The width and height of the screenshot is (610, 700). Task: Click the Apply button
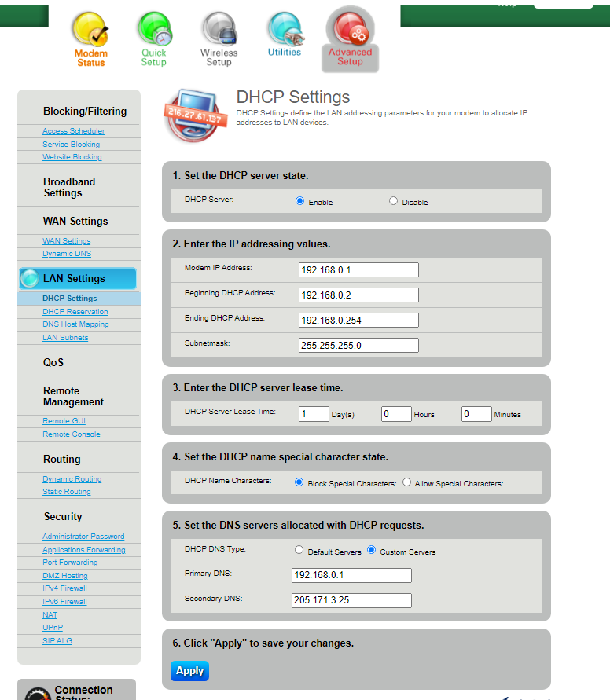pos(189,671)
